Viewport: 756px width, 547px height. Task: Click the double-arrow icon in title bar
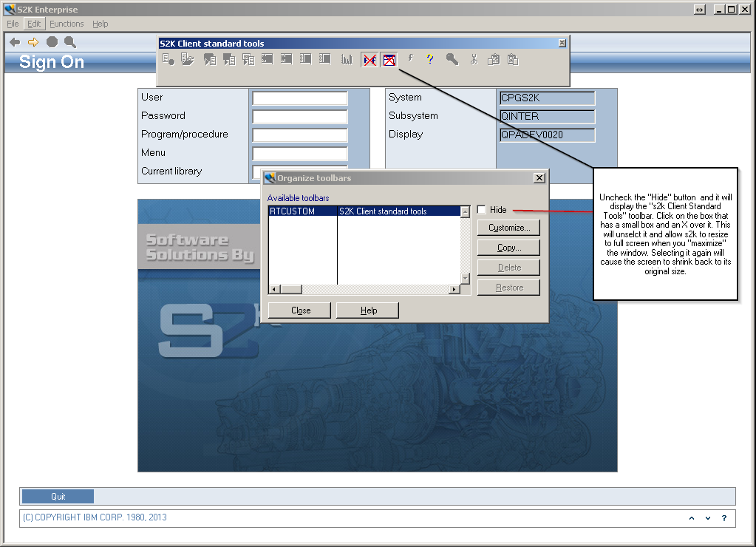coord(700,10)
